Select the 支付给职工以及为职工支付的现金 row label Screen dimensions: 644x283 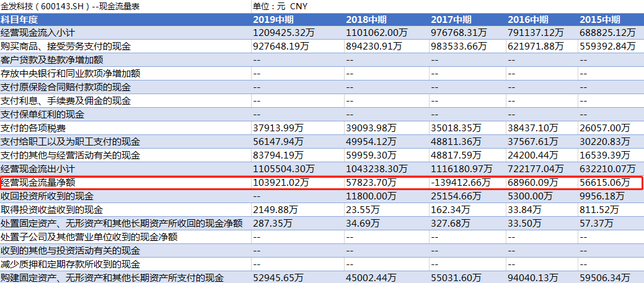coord(71,142)
